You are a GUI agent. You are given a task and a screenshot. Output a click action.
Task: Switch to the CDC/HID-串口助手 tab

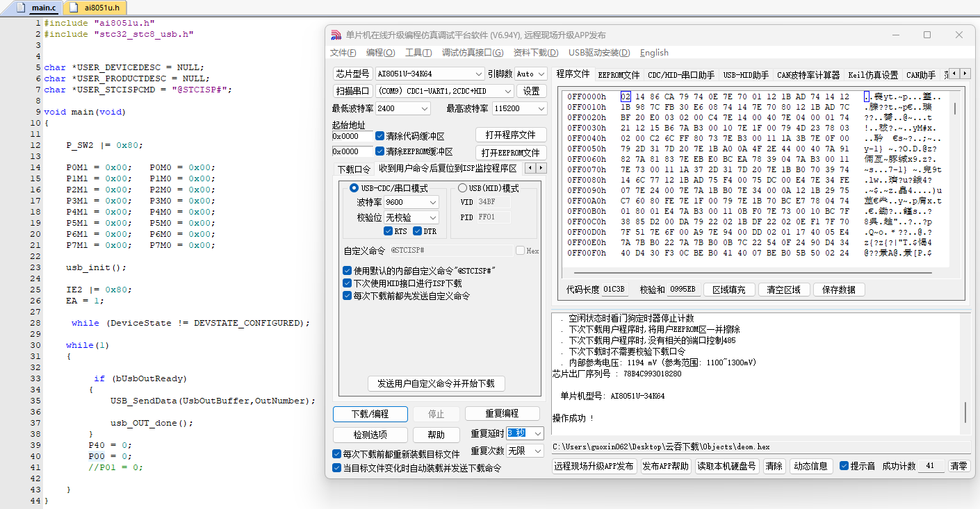click(681, 75)
